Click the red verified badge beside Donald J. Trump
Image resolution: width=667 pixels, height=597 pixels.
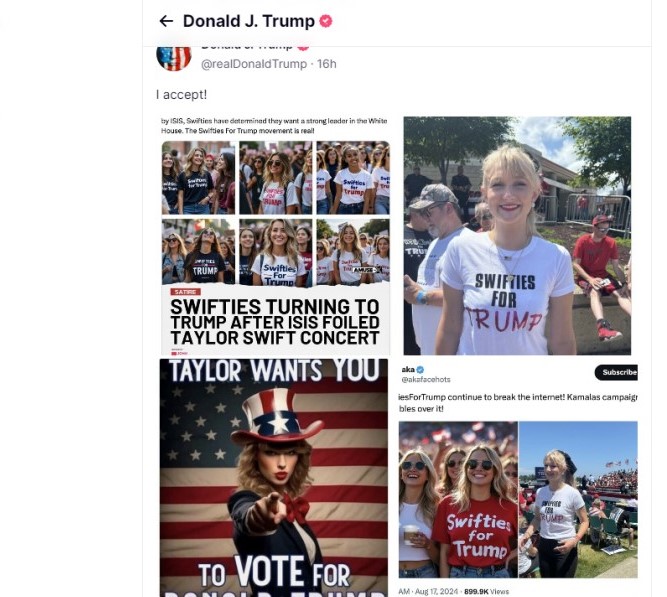(326, 21)
